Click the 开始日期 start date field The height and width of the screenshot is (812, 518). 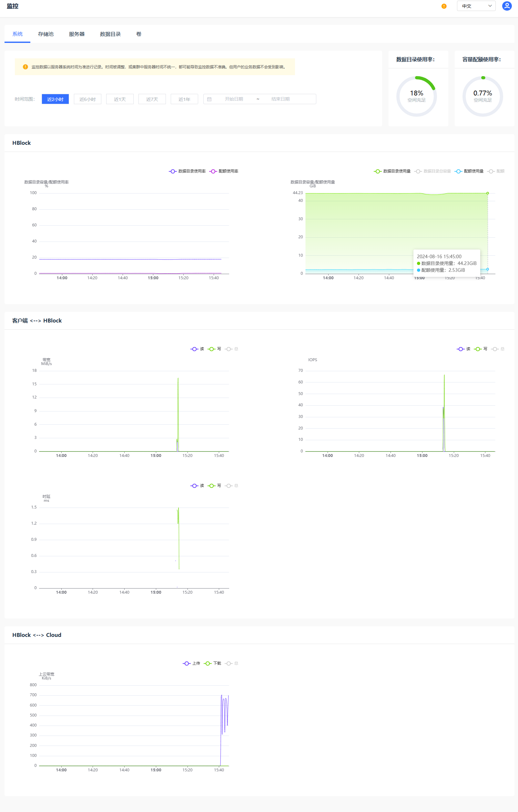234,99
